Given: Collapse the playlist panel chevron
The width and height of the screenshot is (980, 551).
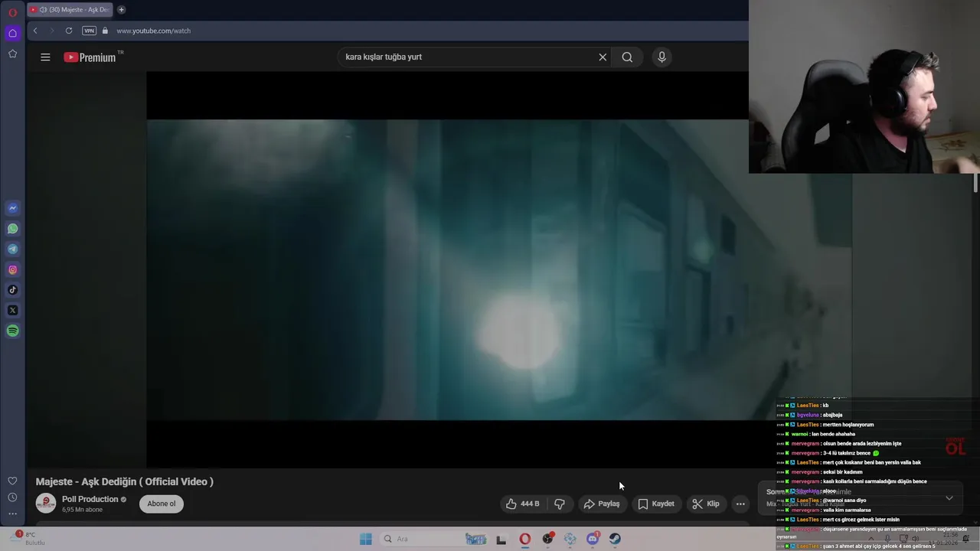Looking at the screenshot, I should pos(949,498).
